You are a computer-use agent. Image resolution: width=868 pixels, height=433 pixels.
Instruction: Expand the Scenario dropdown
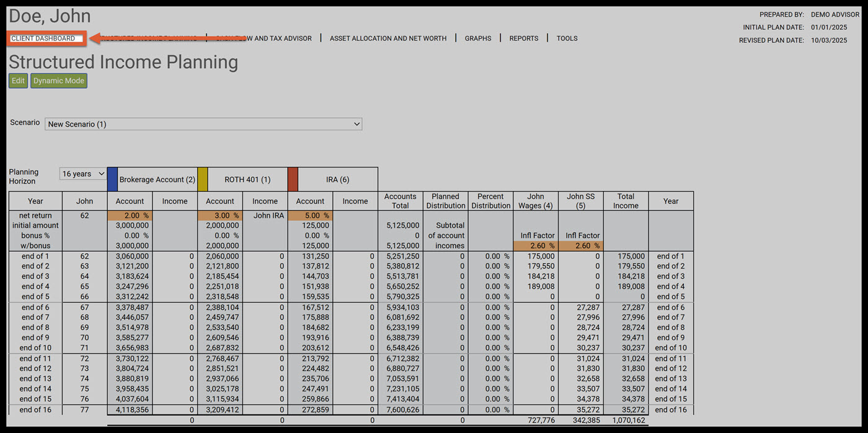point(203,124)
